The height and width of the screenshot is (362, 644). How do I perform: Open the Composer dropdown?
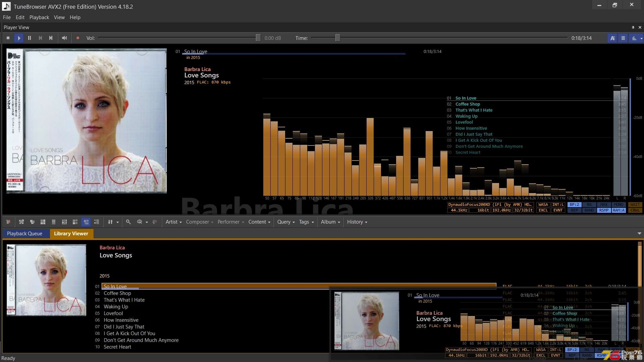pyautogui.click(x=200, y=222)
